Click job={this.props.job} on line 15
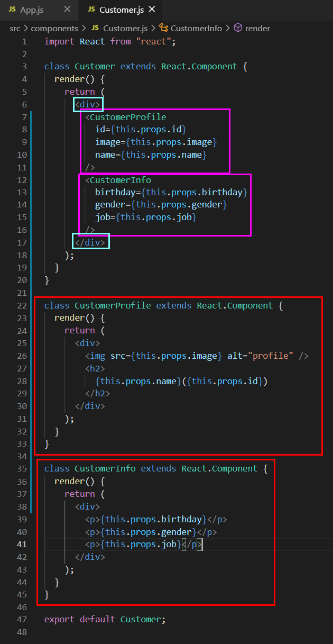 tap(146, 218)
